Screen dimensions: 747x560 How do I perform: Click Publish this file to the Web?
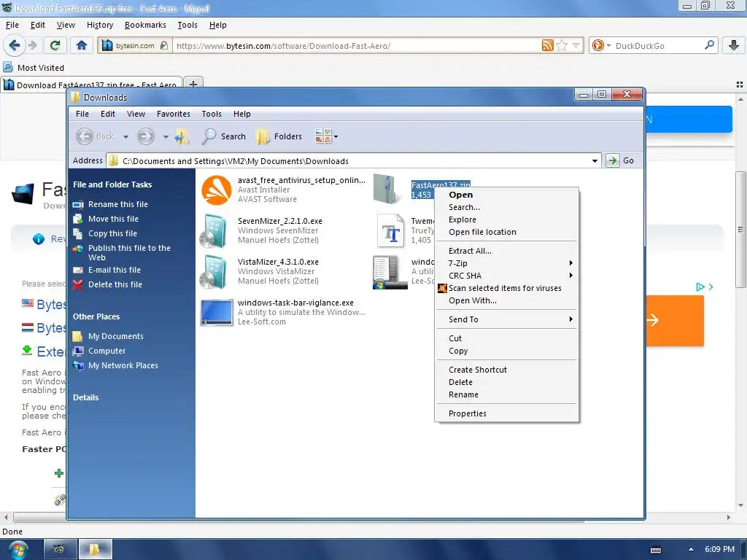tap(128, 253)
